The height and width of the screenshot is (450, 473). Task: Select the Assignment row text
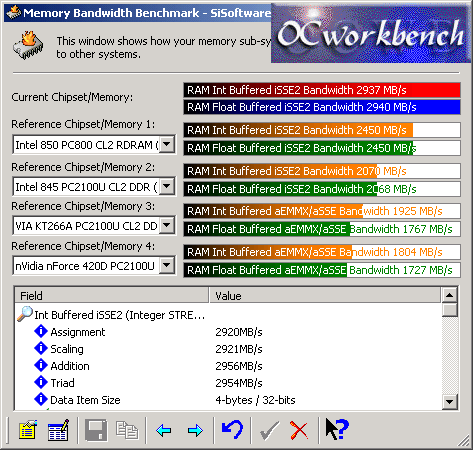pyautogui.click(x=78, y=332)
